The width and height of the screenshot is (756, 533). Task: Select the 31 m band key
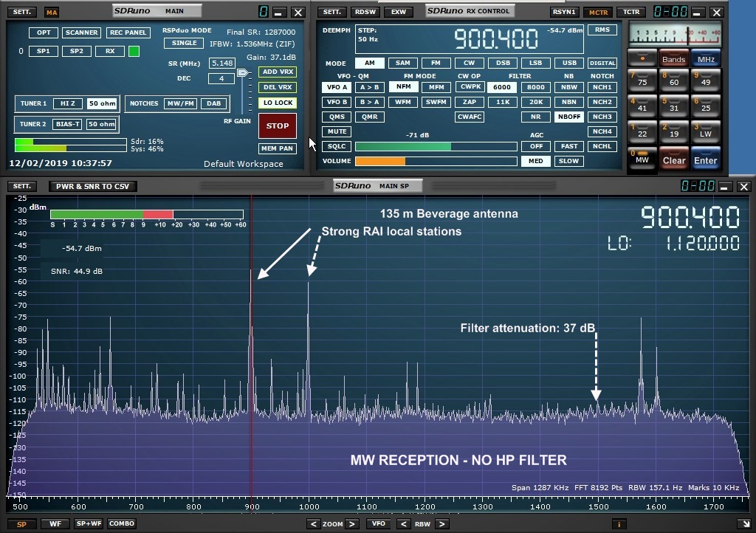click(x=673, y=107)
